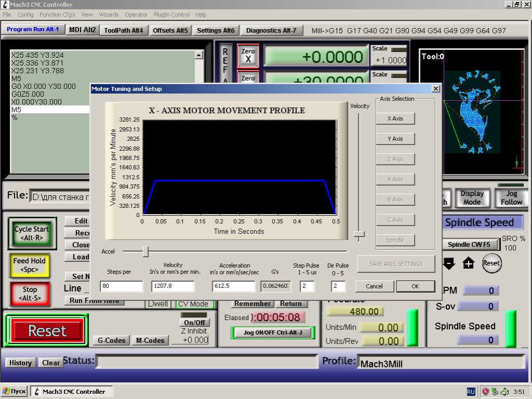Toggle the Jog ON/OFF Ctrl-Alt-J button

pos(273,332)
